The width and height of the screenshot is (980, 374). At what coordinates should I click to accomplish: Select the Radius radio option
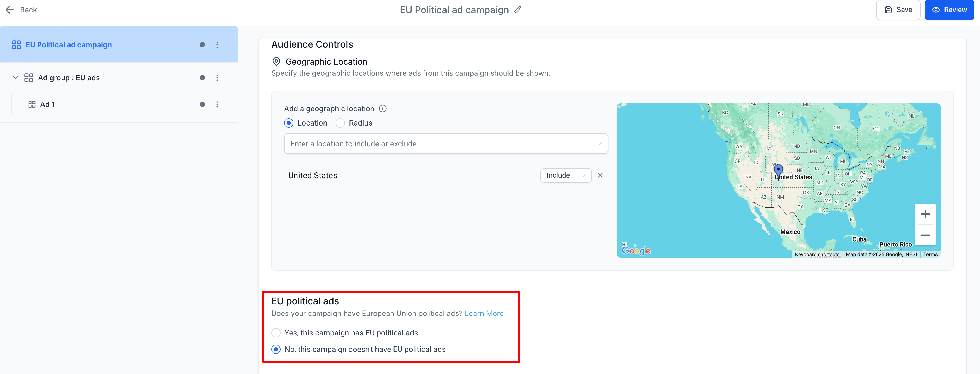click(340, 123)
